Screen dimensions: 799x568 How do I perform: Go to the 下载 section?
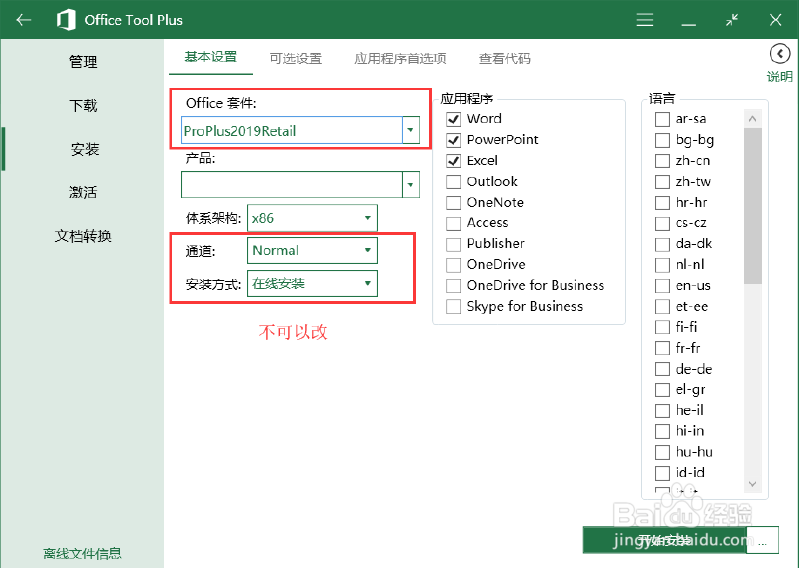coord(83,105)
